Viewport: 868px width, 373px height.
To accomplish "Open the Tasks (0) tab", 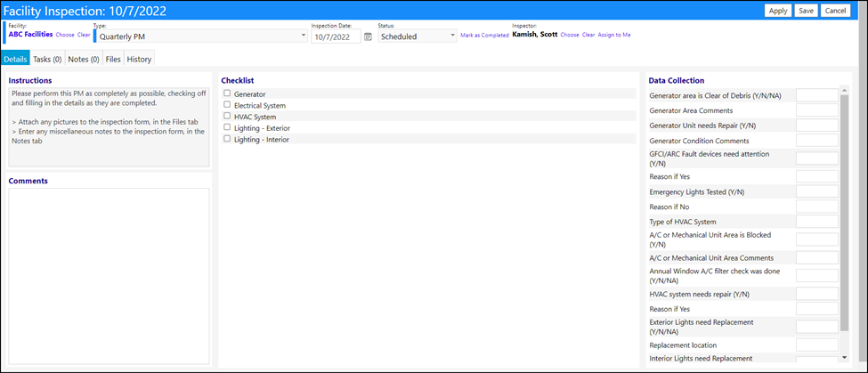I will point(47,60).
